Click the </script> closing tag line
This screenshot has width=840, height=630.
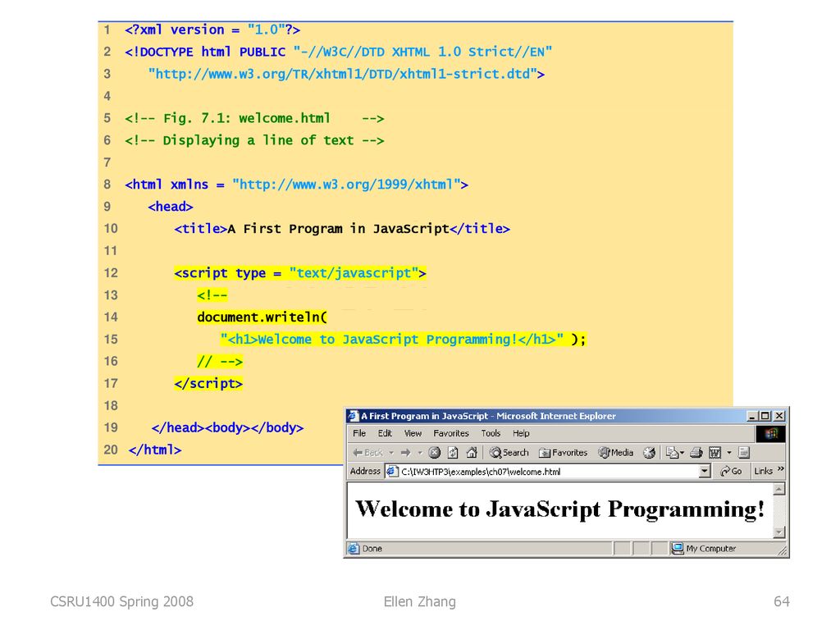point(208,384)
